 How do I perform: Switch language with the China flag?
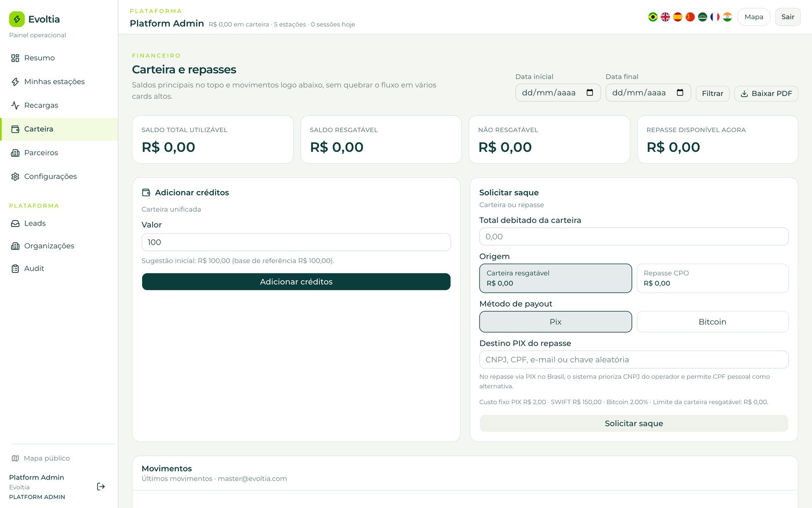690,17
